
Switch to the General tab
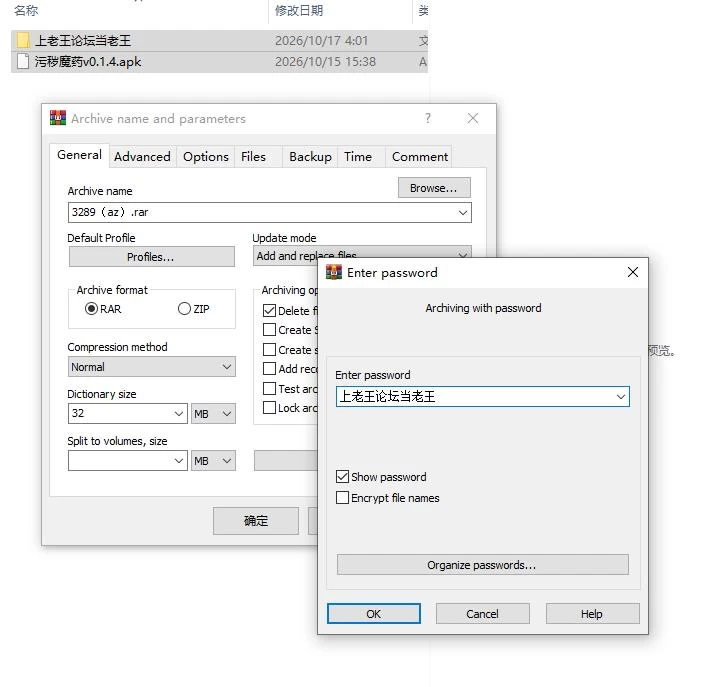[79, 155]
